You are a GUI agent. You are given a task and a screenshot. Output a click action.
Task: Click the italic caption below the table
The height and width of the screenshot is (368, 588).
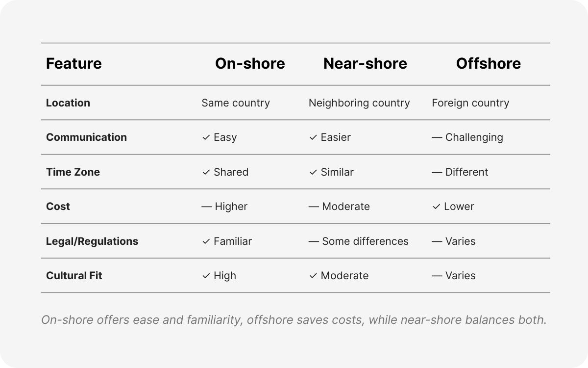point(294,320)
